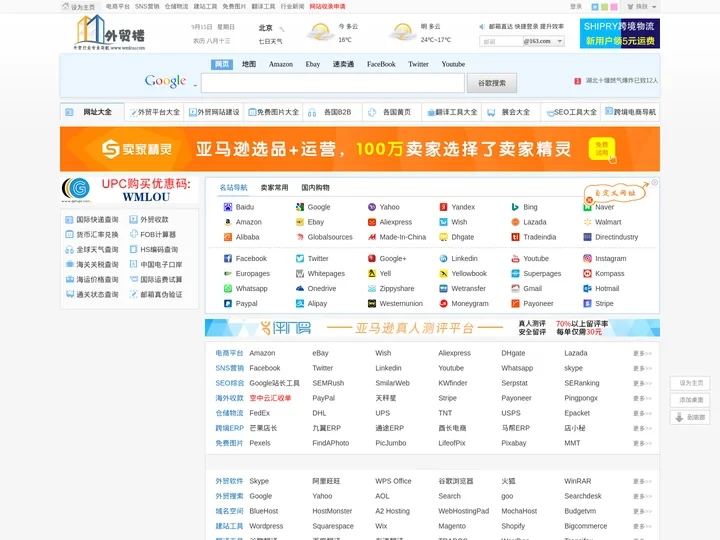Image resolution: width=720 pixels, height=540 pixels.
Task: Open the Amazon icon in the site grid
Action: [227, 222]
